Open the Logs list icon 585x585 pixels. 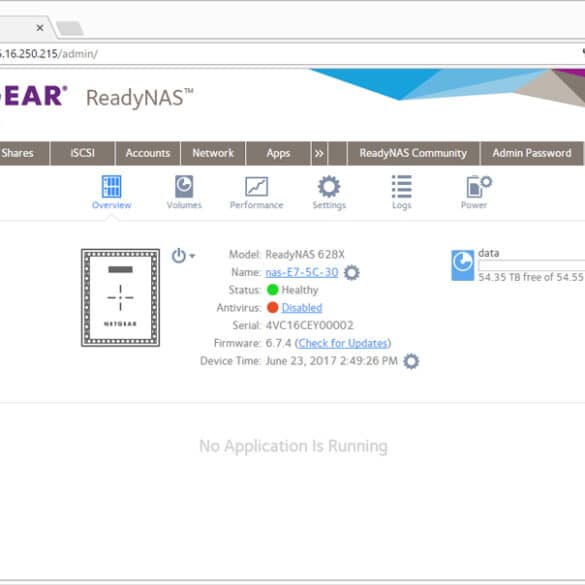pos(401,187)
